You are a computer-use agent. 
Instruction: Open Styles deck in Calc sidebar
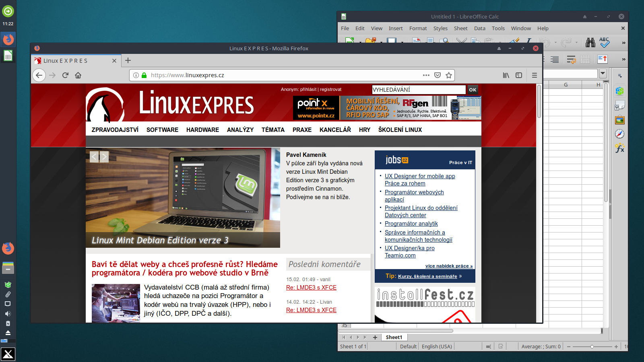[x=620, y=106]
